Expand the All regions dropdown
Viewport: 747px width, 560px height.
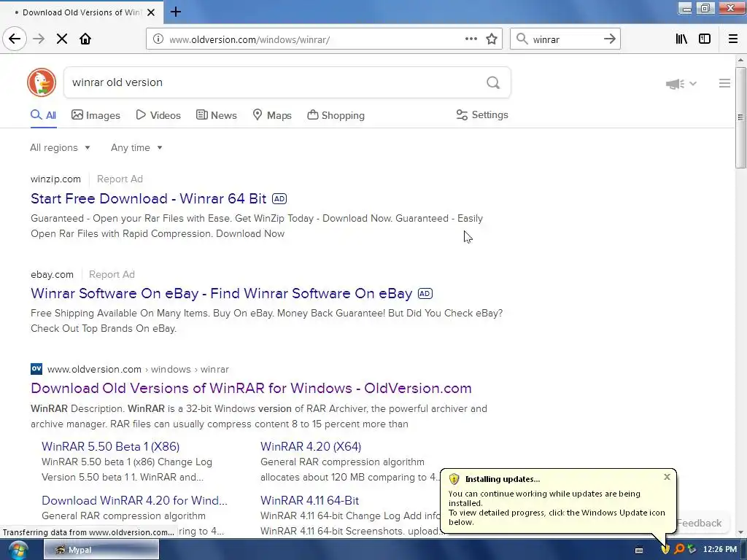click(60, 147)
